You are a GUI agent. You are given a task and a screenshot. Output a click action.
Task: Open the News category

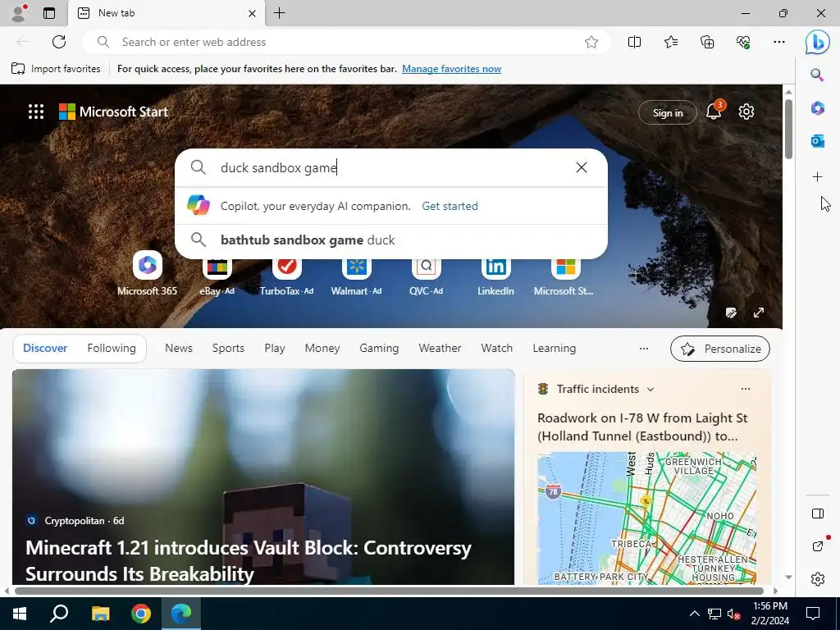[178, 348]
